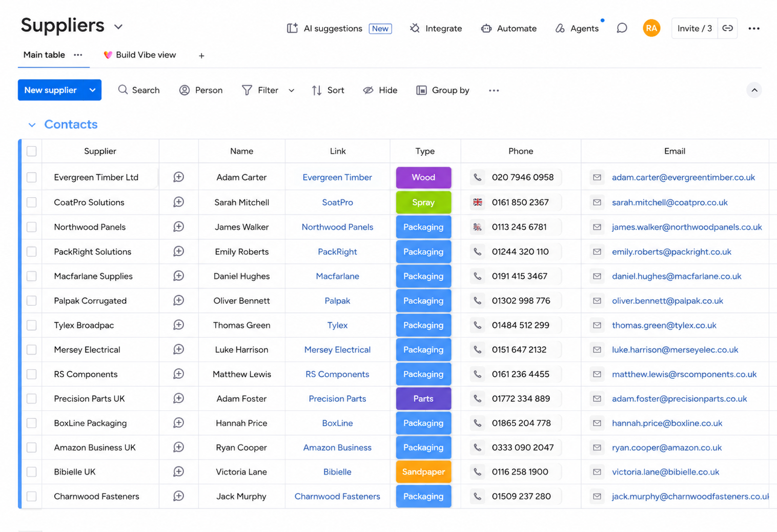The height and width of the screenshot is (532, 777).
Task: Copy board link via the chain icon
Action: point(727,28)
